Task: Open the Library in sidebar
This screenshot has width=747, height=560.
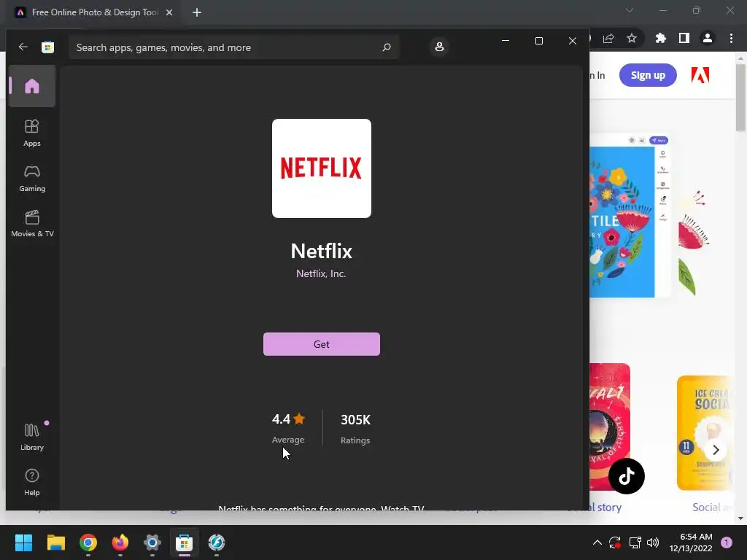Action: [32, 437]
